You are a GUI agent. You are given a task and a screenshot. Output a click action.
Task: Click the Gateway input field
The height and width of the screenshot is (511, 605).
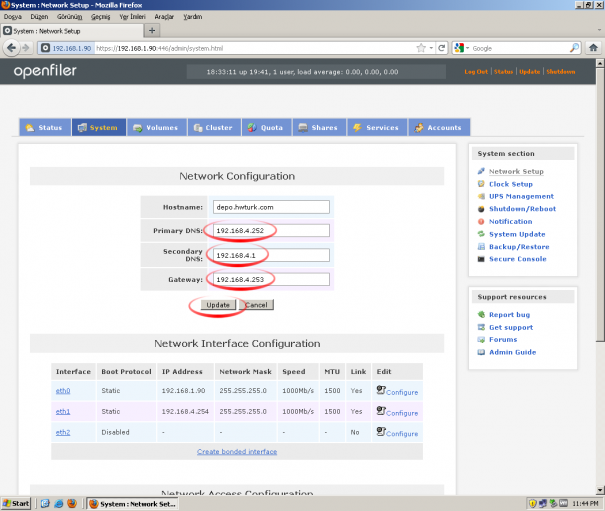[x=271, y=279]
